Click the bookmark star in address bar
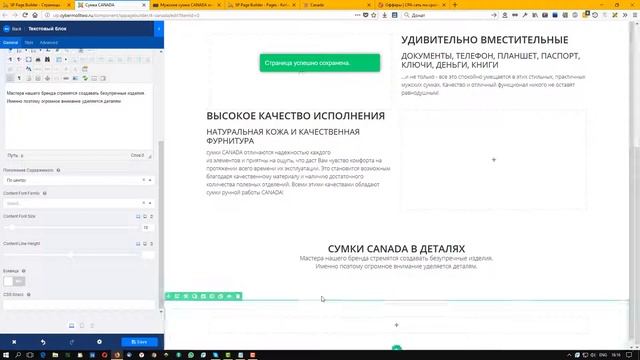 pos(373,15)
